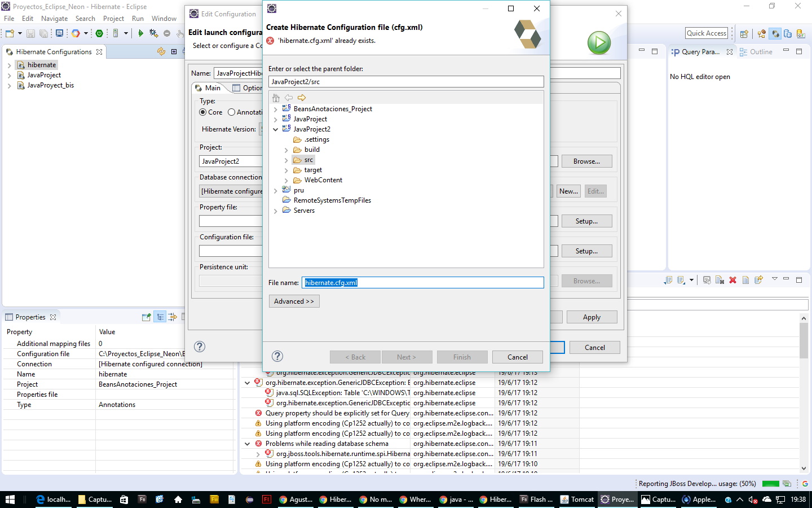Viewport: 812px width, 508px height.
Task: Click the Import Log icon in Error Log
Action: [681, 280]
